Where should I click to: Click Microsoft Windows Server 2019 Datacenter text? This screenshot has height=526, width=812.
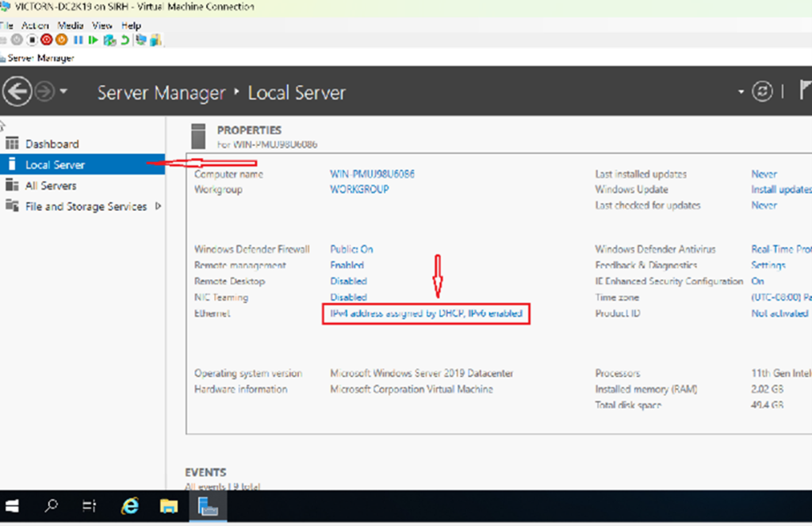click(x=422, y=373)
